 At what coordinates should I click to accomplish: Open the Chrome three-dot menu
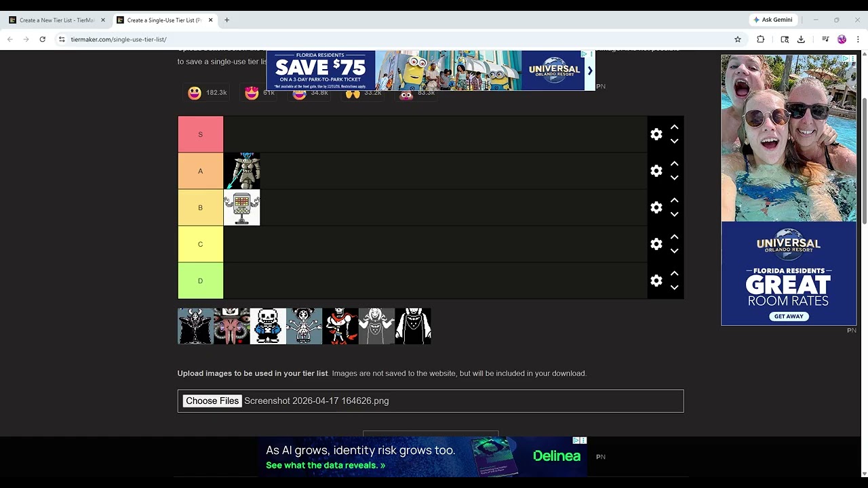858,39
